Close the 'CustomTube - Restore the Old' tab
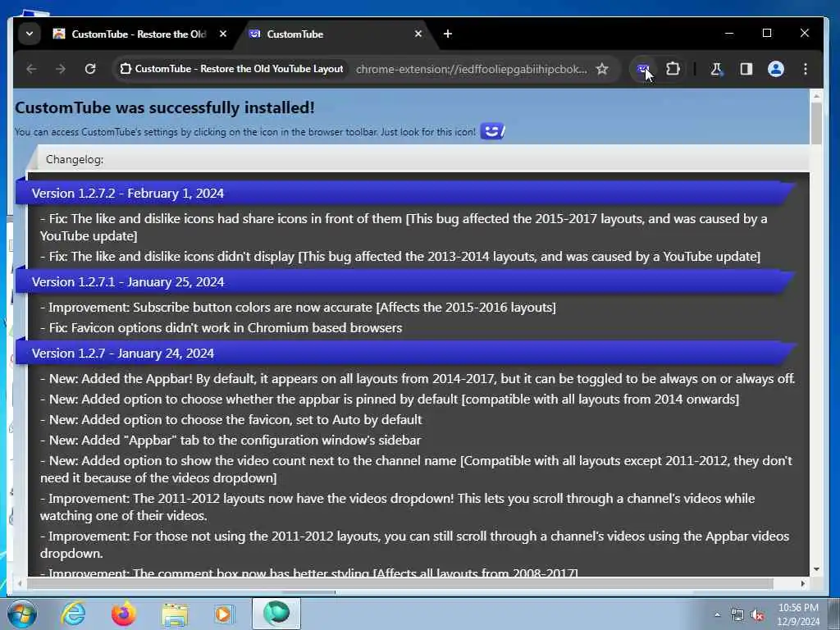840x630 pixels. pos(223,34)
